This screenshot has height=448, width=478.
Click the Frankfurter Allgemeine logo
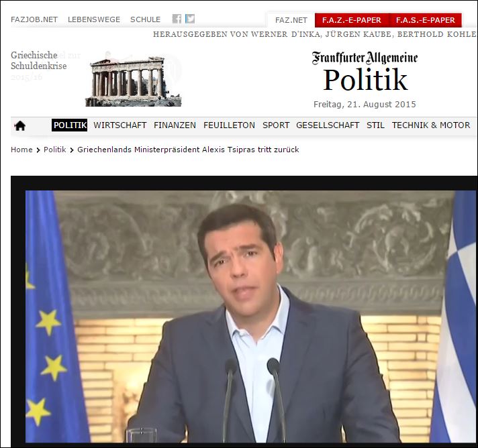[x=365, y=58]
